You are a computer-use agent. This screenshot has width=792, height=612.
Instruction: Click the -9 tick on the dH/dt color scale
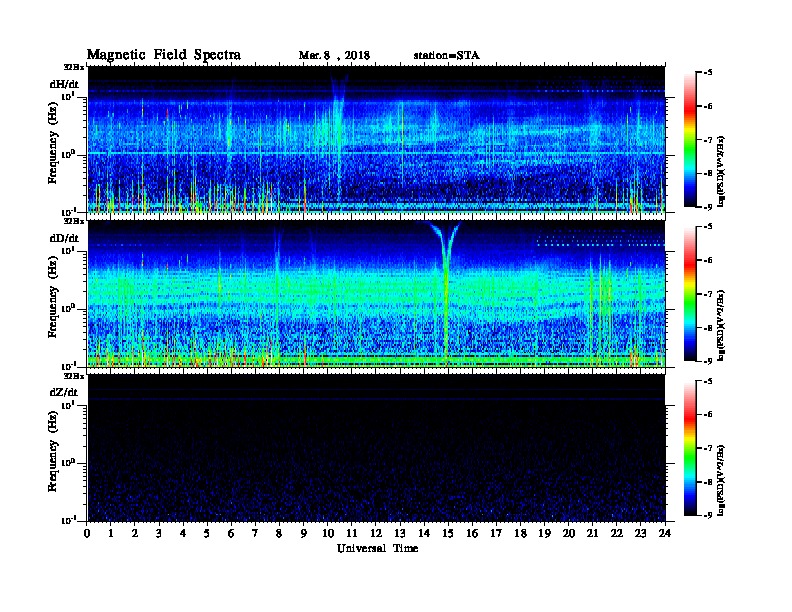[708, 207]
